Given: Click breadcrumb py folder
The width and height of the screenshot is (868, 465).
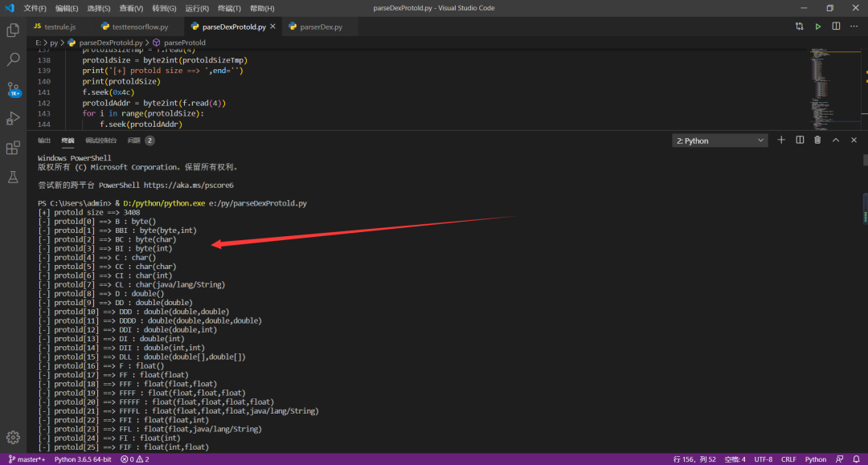Looking at the screenshot, I should [x=54, y=43].
